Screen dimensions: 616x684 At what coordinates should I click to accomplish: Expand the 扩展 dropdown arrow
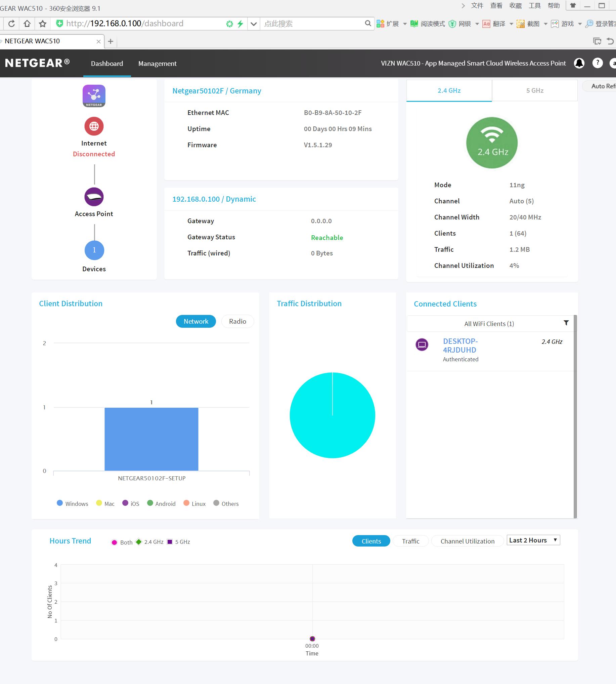click(x=405, y=24)
